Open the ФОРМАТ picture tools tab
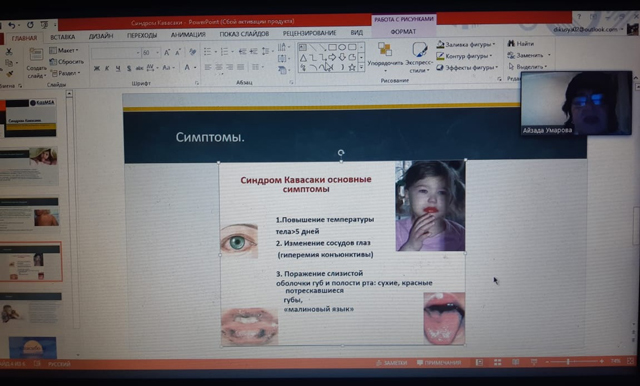The image size is (640, 386). coord(403,31)
